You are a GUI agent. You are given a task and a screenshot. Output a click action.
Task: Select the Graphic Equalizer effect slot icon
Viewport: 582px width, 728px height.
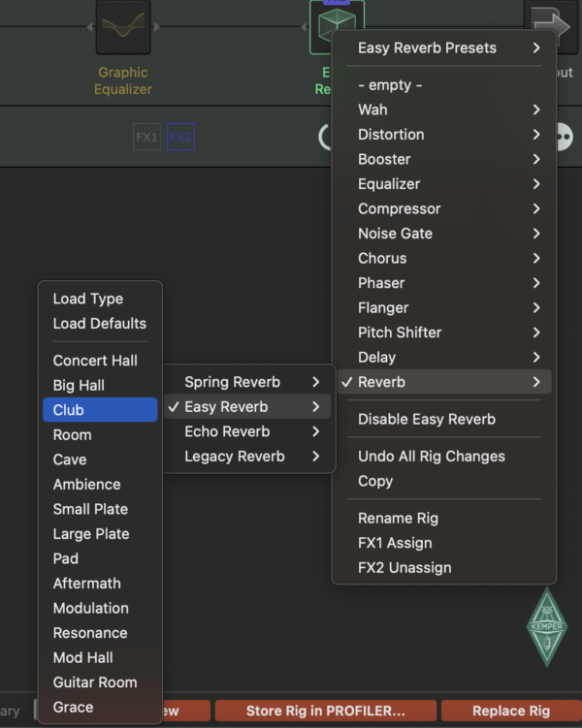(123, 27)
